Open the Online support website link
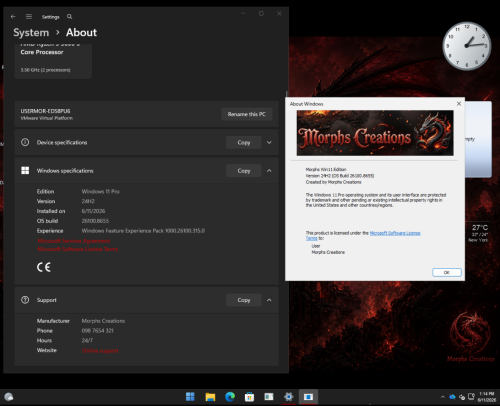Image resolution: width=500 pixels, height=406 pixels. point(100,351)
